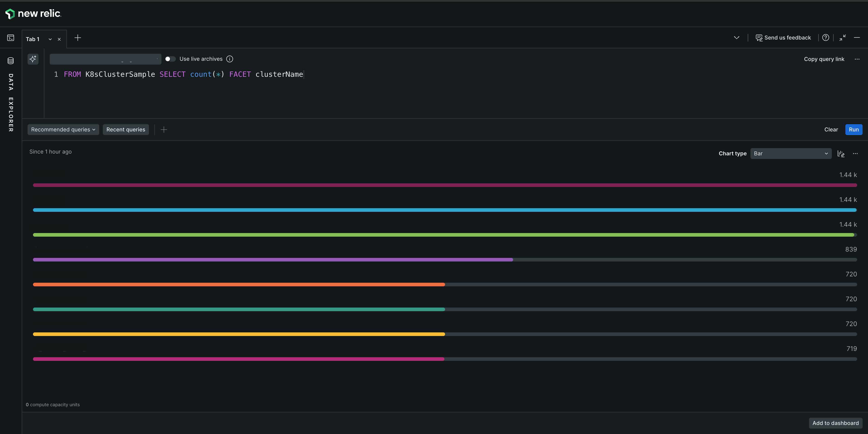The image size is (868, 434).
Task: Run the NRQL query
Action: click(x=854, y=130)
